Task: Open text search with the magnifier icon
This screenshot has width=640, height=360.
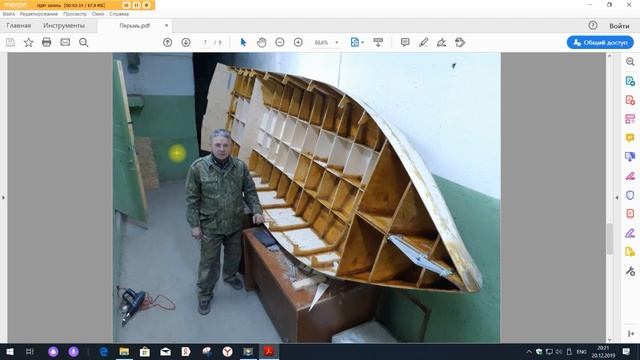Action: (x=84, y=42)
